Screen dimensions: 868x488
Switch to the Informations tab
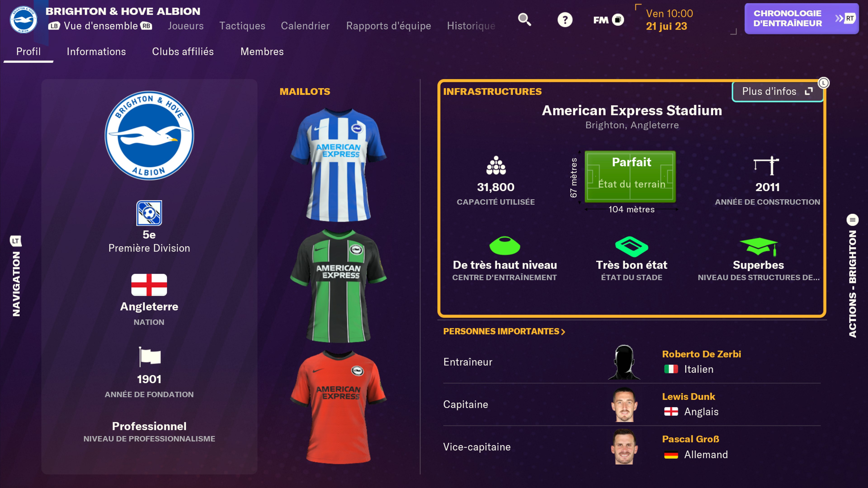96,52
